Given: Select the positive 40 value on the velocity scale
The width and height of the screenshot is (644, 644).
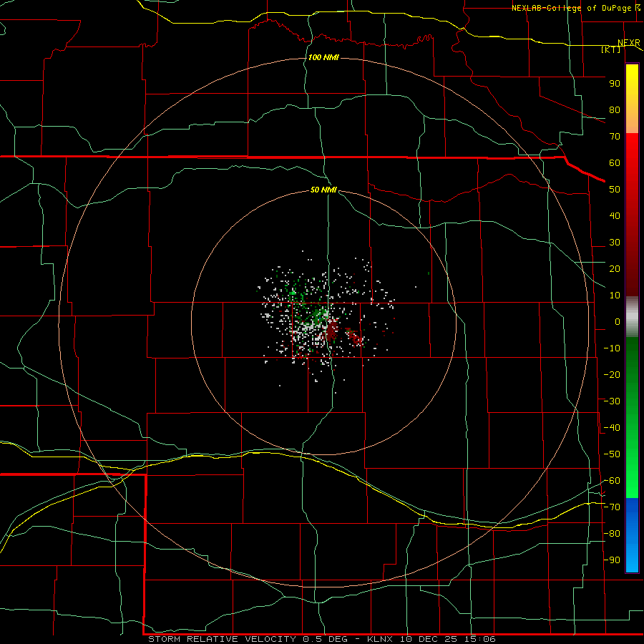Looking at the screenshot, I should [615, 215].
